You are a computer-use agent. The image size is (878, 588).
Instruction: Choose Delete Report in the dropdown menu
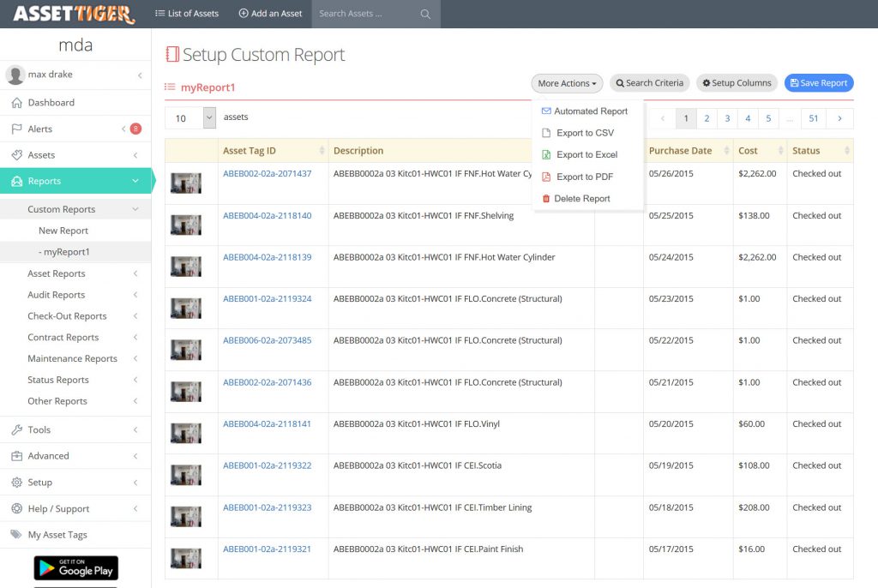pyautogui.click(x=581, y=199)
